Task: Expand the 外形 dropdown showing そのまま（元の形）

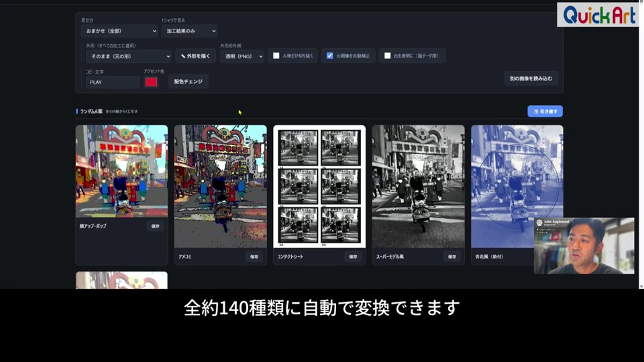Action: point(129,56)
